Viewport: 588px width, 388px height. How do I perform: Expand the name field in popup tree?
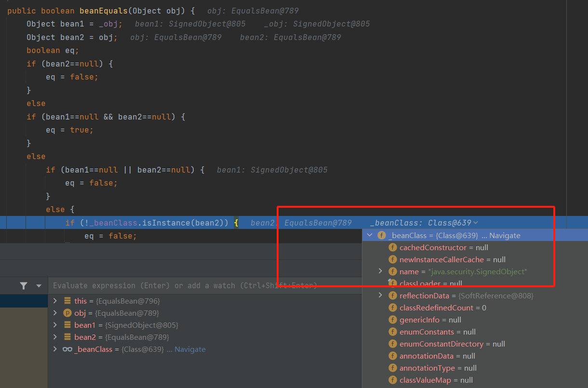(x=380, y=272)
